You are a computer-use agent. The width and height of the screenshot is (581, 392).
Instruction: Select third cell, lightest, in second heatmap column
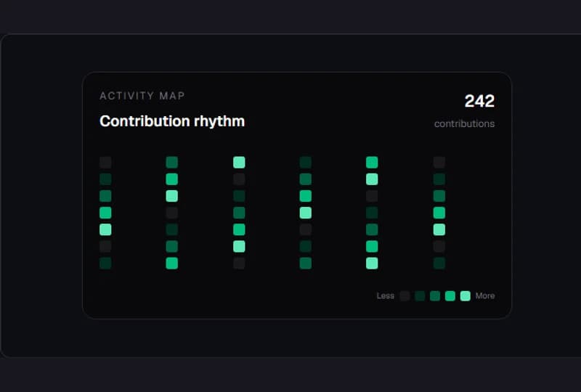point(172,196)
